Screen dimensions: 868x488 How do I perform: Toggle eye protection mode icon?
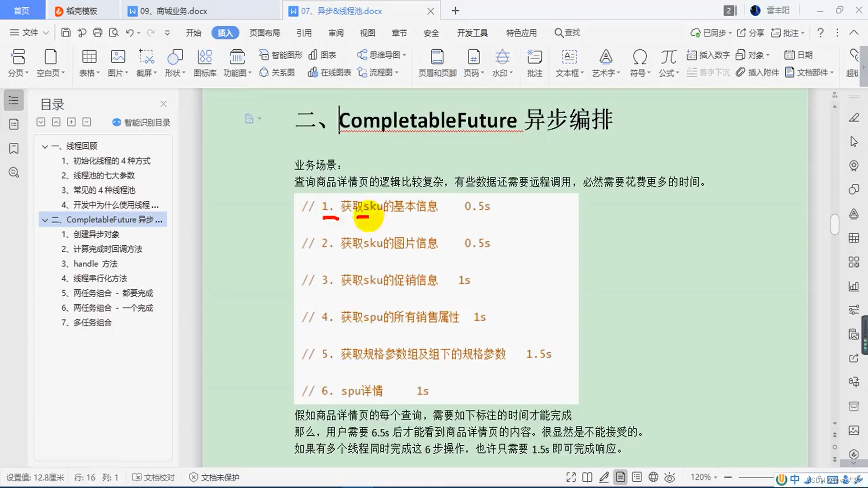pos(670,477)
